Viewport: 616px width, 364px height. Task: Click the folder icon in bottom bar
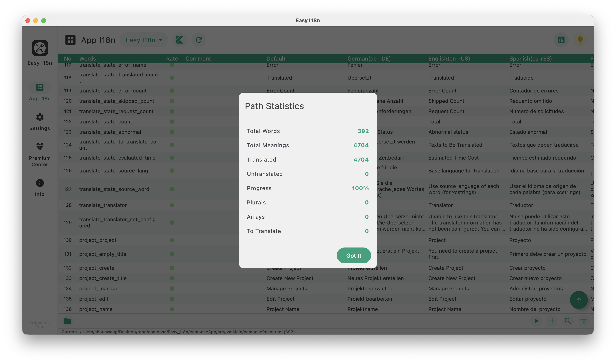point(68,321)
